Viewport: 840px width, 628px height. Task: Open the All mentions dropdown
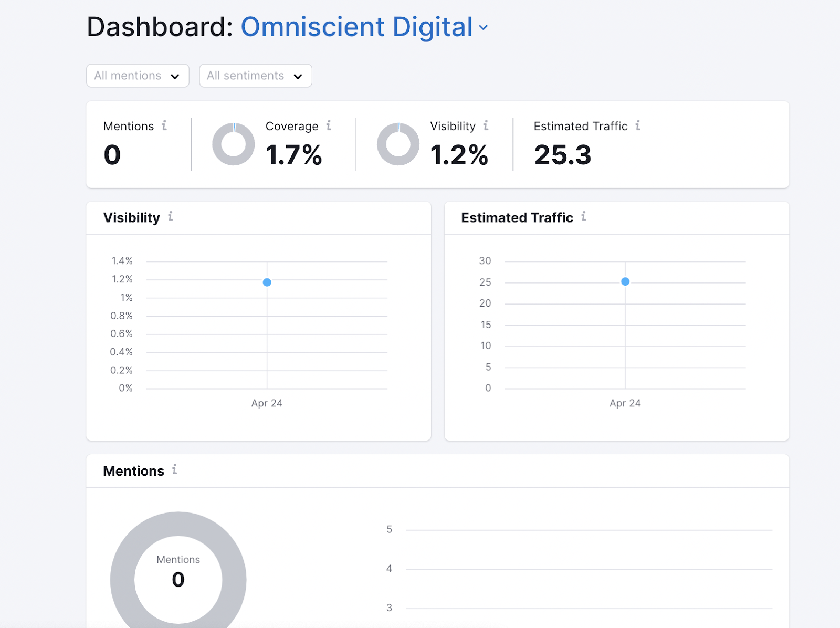138,76
